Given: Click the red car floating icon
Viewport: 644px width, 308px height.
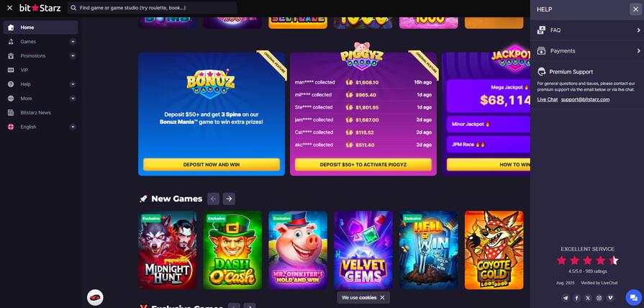Looking at the screenshot, I should point(95,297).
